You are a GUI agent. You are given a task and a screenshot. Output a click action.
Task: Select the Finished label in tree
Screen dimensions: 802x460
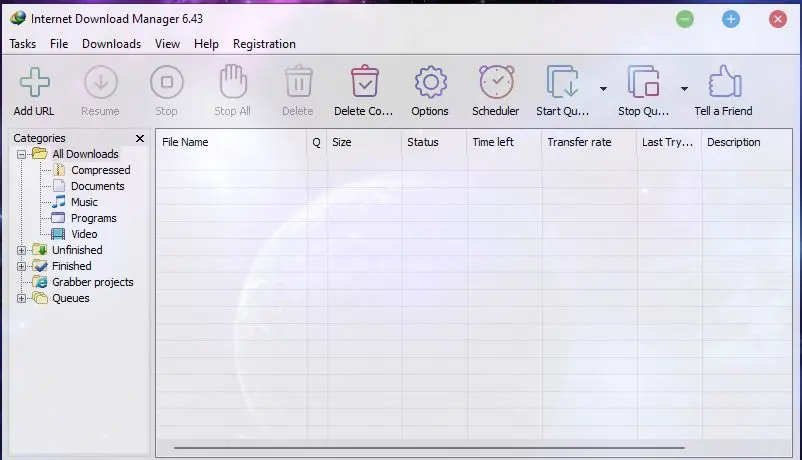point(72,266)
